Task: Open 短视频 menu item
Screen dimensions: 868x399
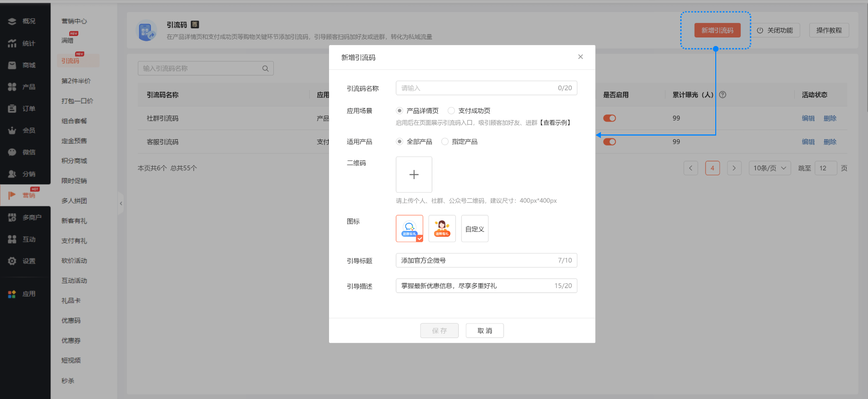Action: click(x=71, y=360)
